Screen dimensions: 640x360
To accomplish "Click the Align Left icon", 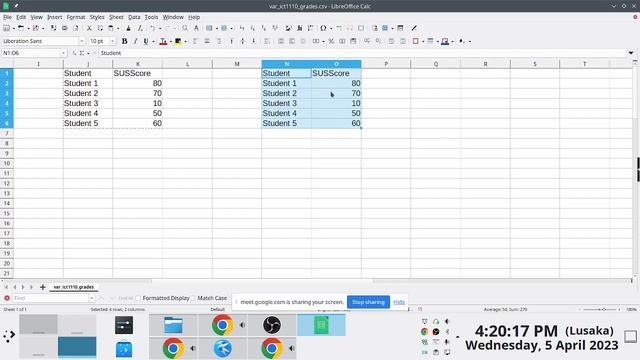I will 196,41.
